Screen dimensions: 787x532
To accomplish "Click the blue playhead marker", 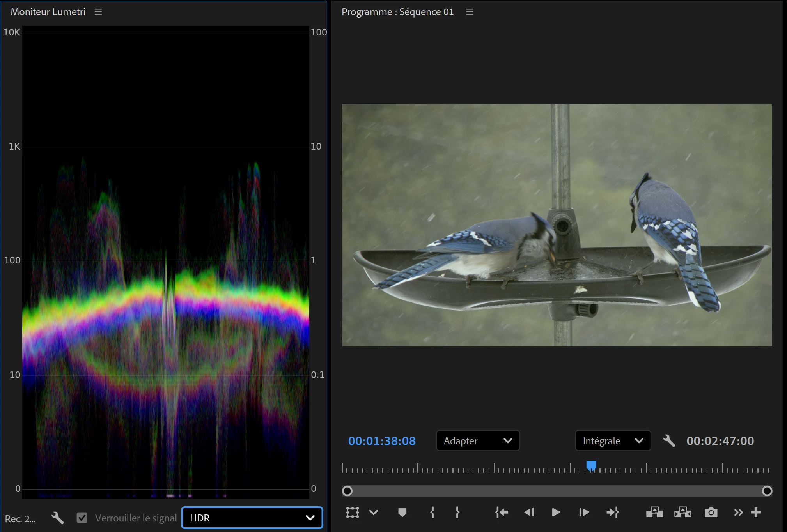I will [x=591, y=465].
